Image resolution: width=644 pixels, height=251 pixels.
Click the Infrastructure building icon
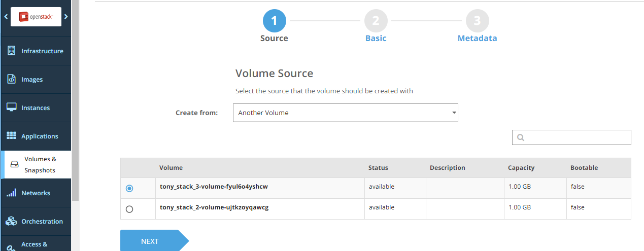(x=11, y=51)
